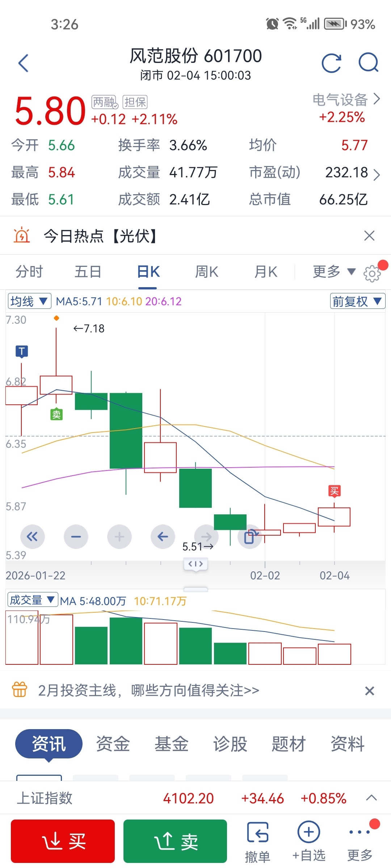Open the 均线 indicator dropdown
This screenshot has height=868, width=391.
point(30,301)
